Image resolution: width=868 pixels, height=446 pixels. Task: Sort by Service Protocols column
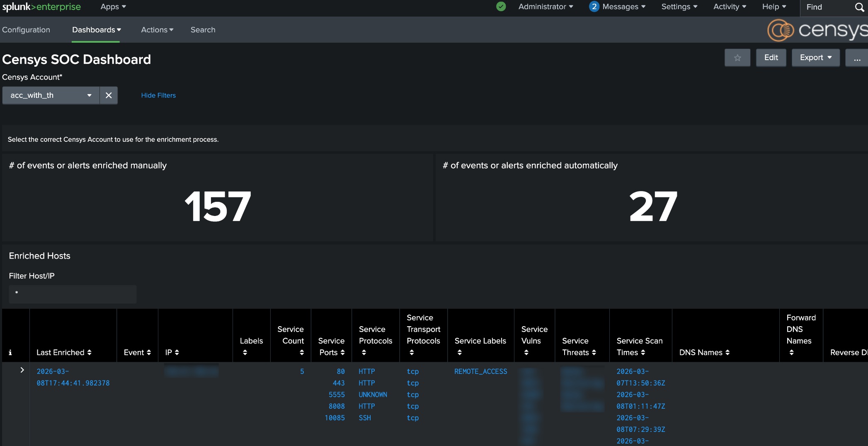(x=376, y=341)
